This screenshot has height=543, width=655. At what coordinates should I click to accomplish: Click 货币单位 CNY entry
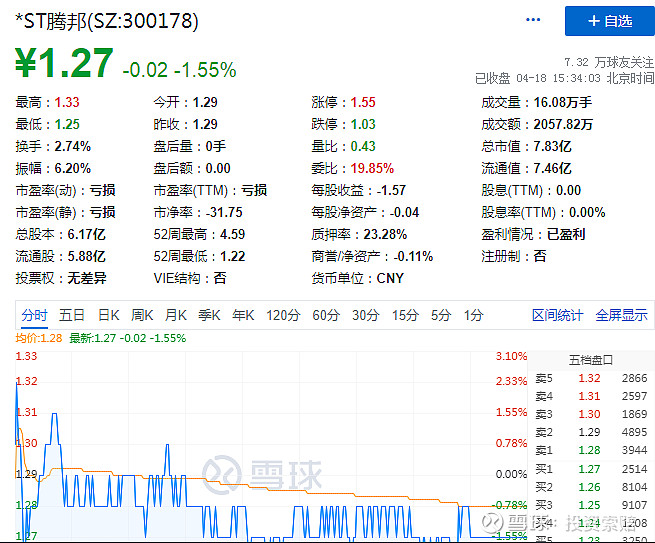(358, 278)
